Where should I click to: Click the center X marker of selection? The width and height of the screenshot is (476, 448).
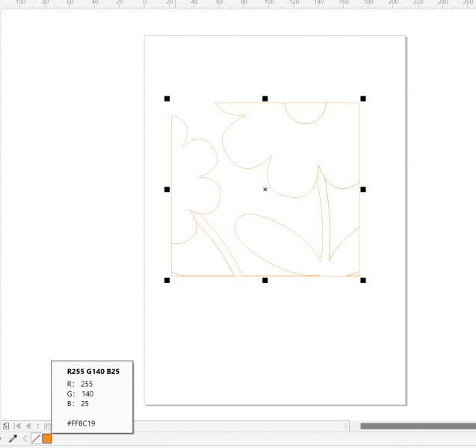click(265, 190)
